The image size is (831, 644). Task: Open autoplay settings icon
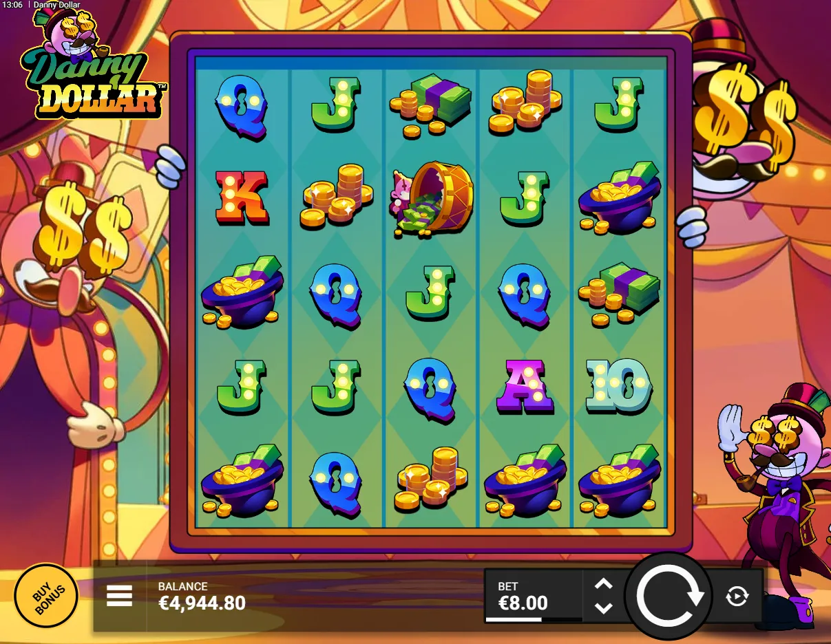(x=737, y=597)
